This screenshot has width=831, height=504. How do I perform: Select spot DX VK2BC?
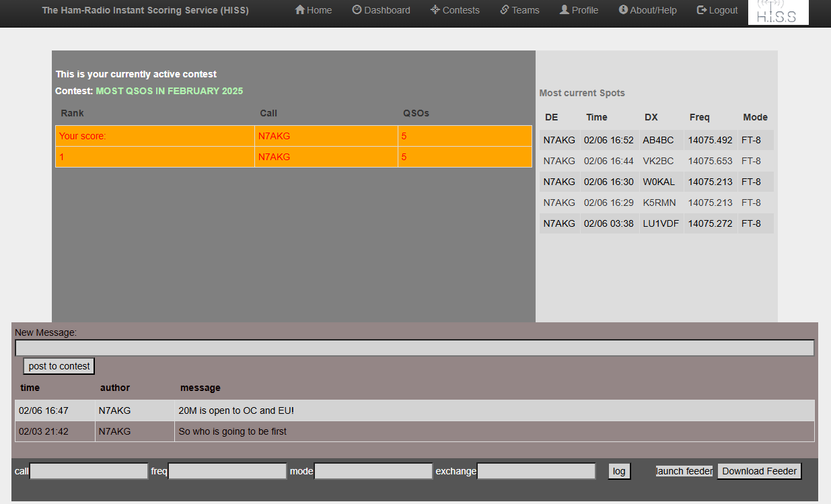coord(658,161)
